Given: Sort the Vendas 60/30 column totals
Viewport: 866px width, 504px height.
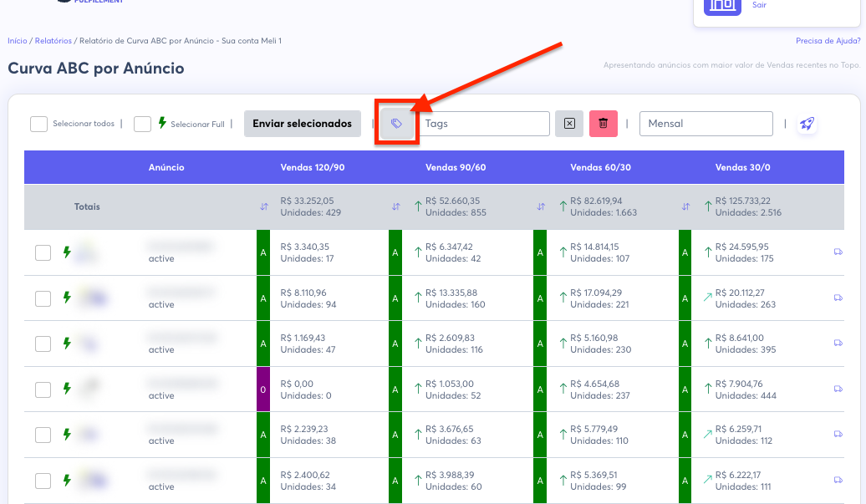Looking at the screenshot, I should 541,206.
